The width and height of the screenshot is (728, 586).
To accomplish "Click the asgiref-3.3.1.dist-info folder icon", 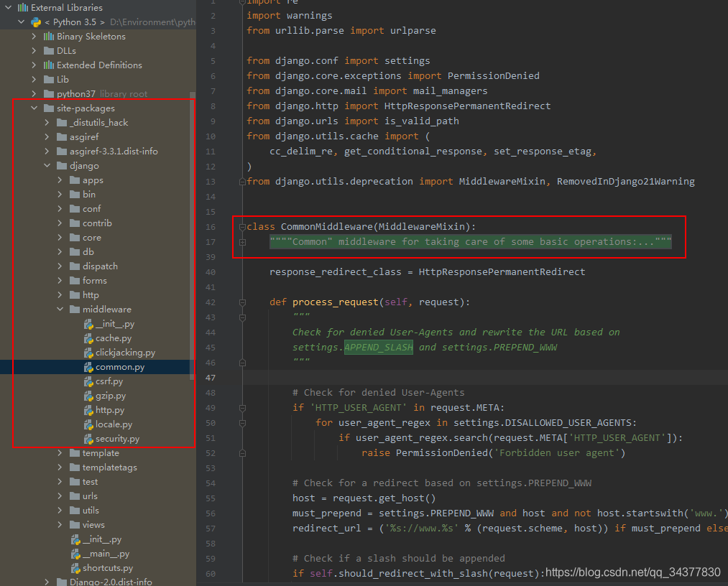I will click(x=62, y=152).
